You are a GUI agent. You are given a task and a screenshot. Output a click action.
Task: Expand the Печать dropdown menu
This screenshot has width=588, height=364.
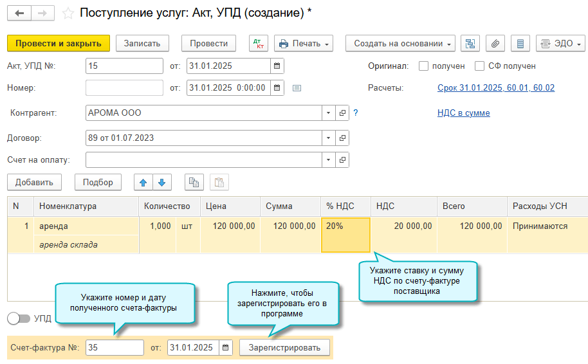(304, 44)
